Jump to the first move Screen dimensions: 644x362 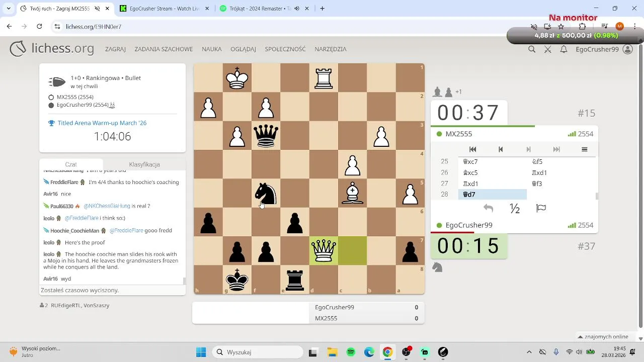[x=472, y=149]
